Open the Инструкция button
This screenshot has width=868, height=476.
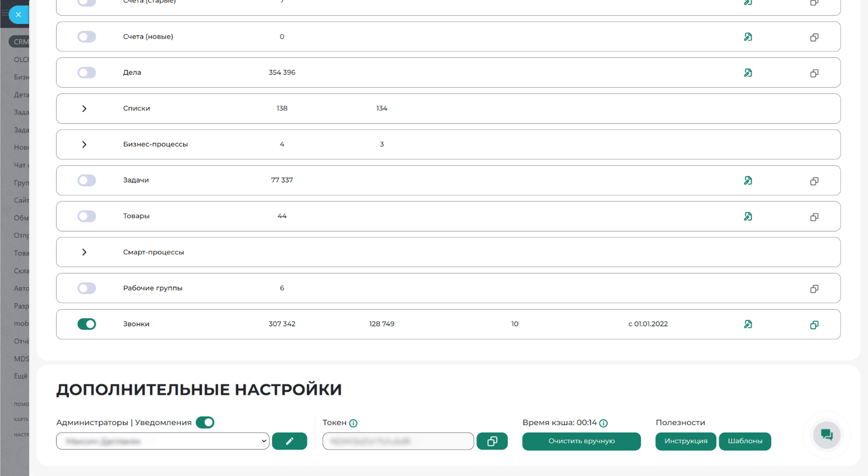[685, 441]
